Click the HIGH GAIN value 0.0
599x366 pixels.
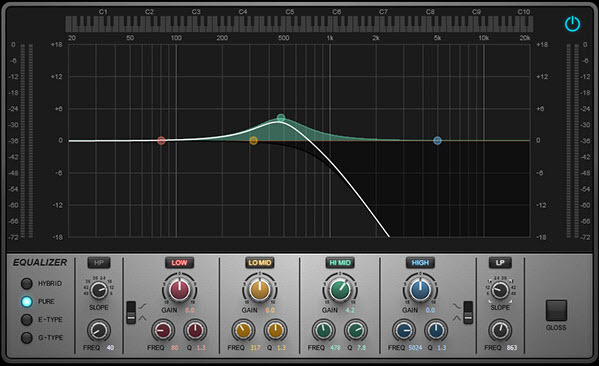(430, 310)
